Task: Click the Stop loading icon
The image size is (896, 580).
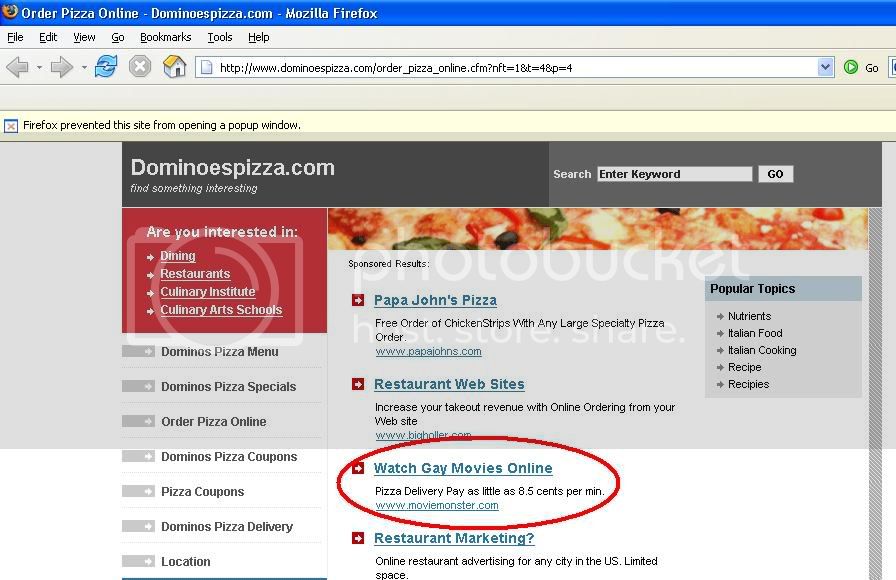Action: click(x=139, y=67)
